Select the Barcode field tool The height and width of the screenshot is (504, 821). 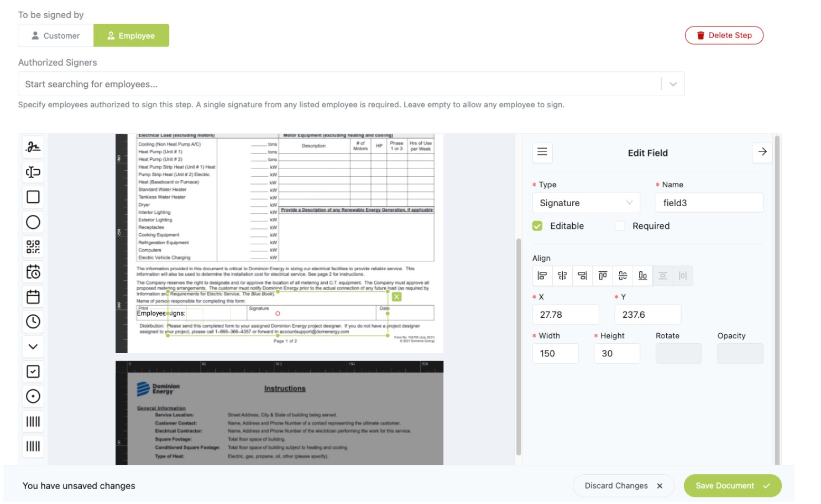(33, 421)
